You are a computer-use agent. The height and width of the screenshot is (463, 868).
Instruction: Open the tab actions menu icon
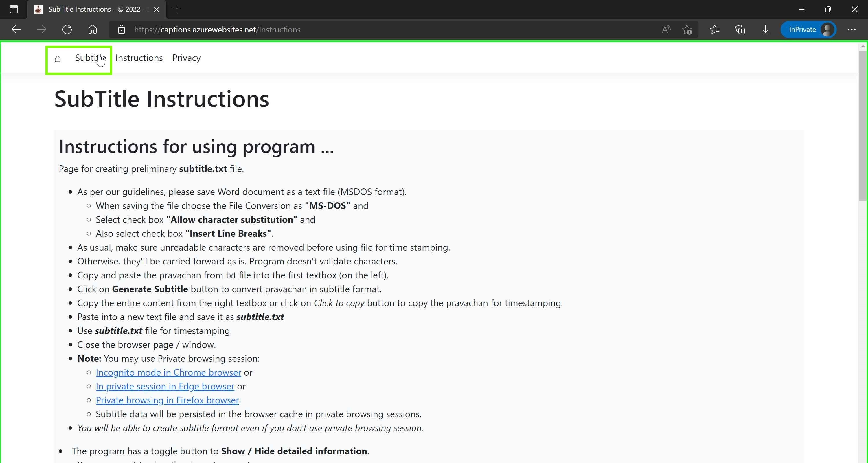[14, 9]
